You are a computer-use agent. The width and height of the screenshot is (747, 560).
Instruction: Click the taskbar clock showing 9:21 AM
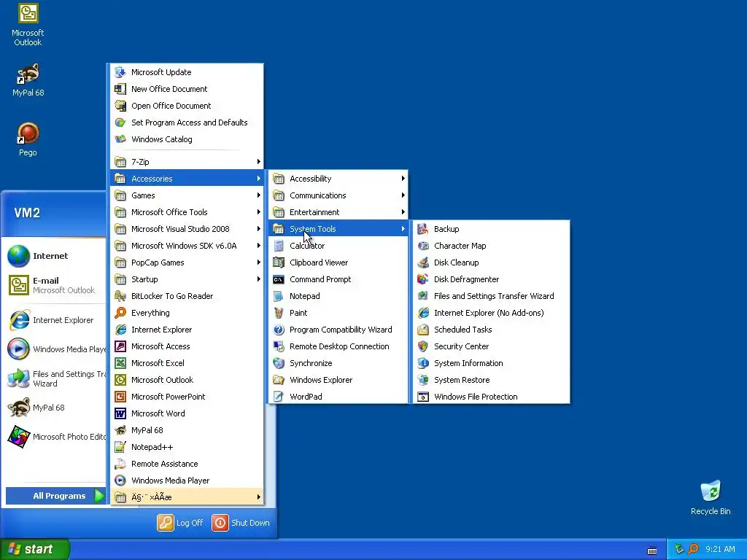tap(720, 549)
